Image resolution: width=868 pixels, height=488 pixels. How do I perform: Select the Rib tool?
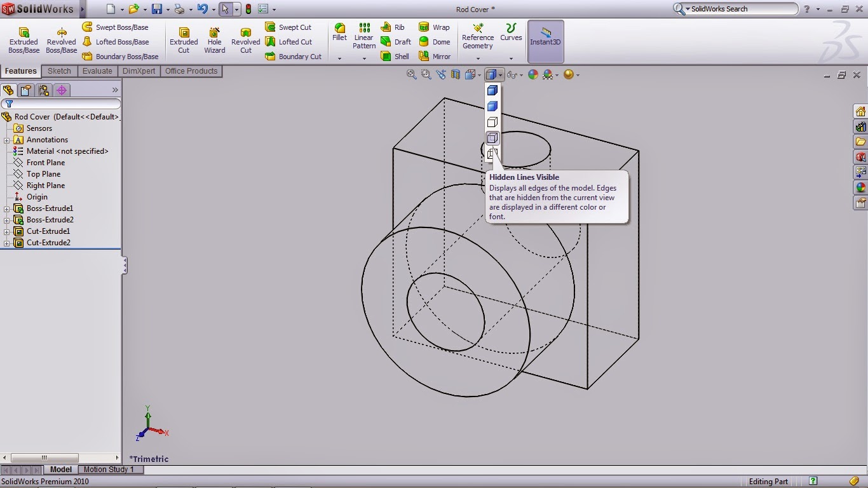(x=392, y=27)
